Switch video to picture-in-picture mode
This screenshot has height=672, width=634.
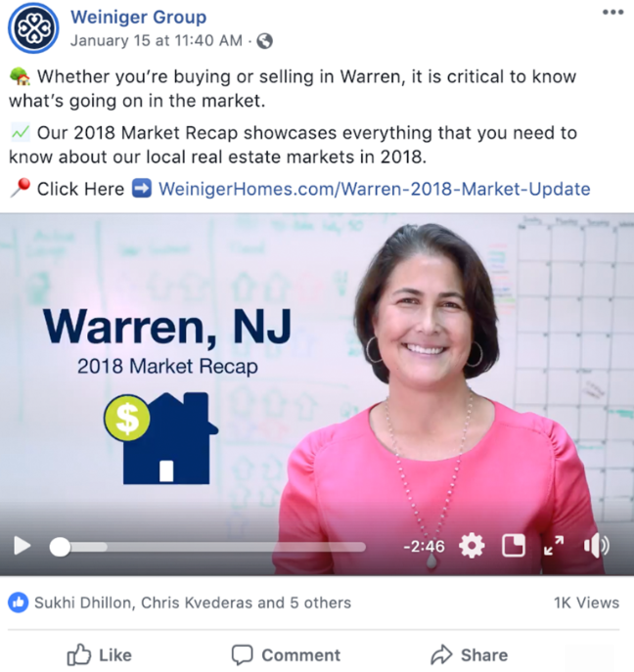click(514, 546)
